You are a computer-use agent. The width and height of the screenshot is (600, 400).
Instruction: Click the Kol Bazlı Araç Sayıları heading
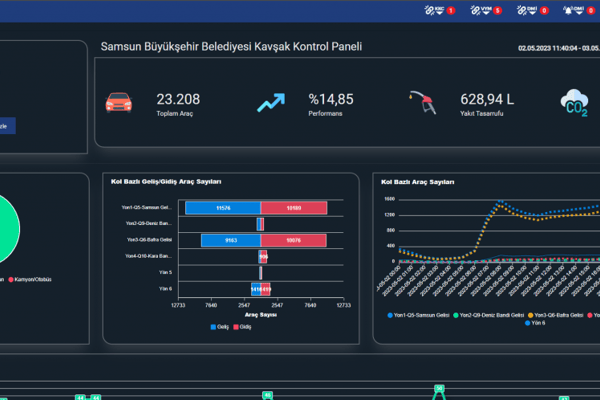click(417, 182)
